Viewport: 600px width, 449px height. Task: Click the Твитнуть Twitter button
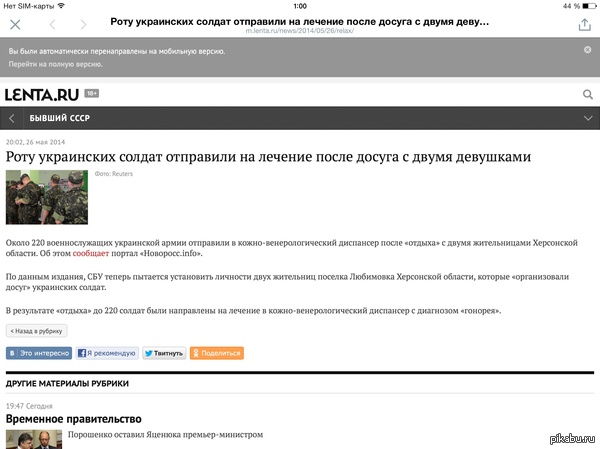[164, 353]
